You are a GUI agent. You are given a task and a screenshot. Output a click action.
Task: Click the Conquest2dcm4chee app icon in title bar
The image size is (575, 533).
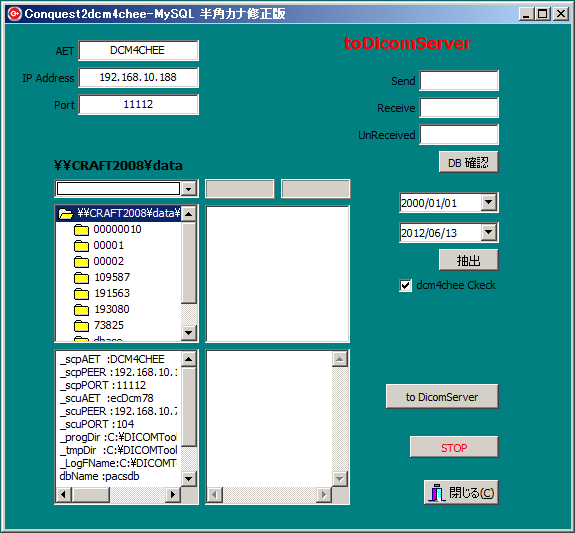15,14
